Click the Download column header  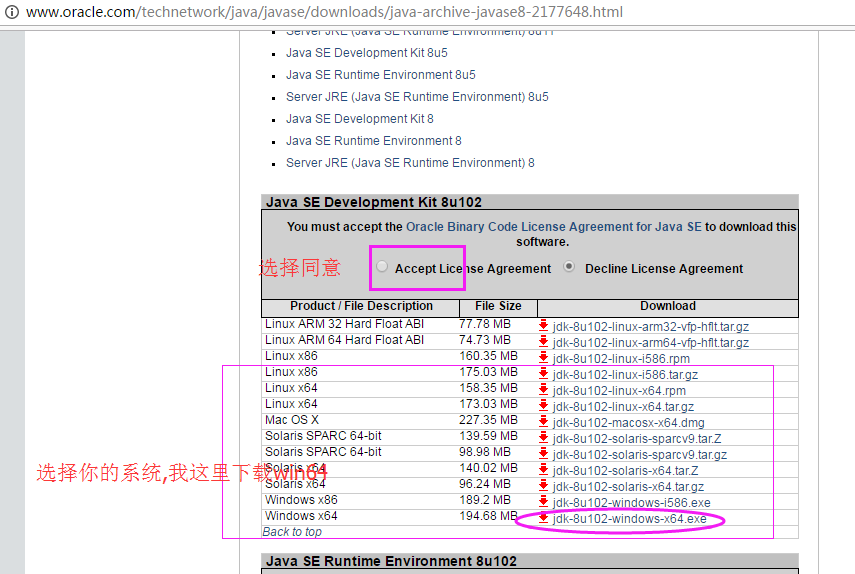[668, 306]
